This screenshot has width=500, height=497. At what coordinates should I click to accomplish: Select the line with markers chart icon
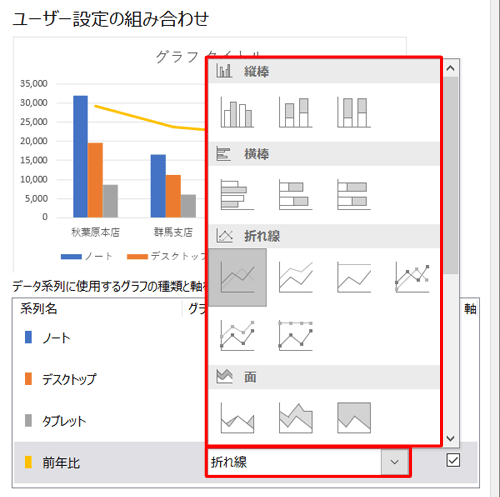[412, 277]
